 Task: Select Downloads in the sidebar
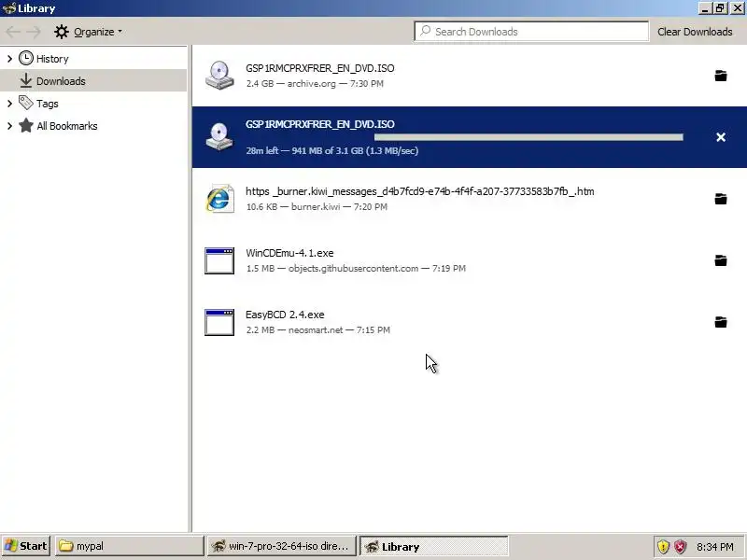[x=93, y=80]
